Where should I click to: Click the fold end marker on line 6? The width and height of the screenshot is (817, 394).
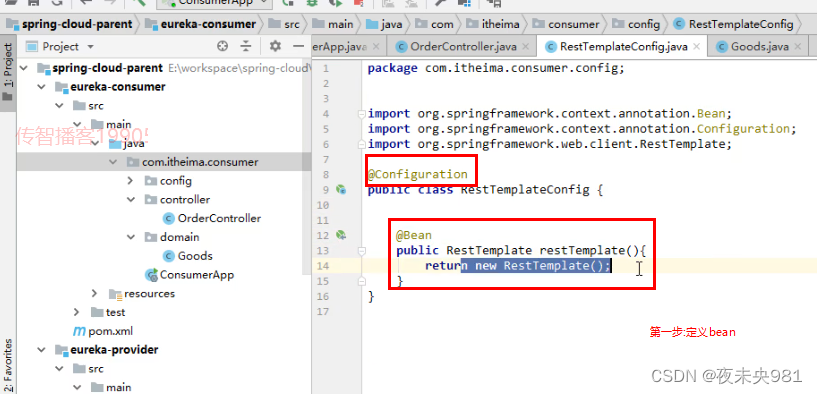(x=362, y=144)
